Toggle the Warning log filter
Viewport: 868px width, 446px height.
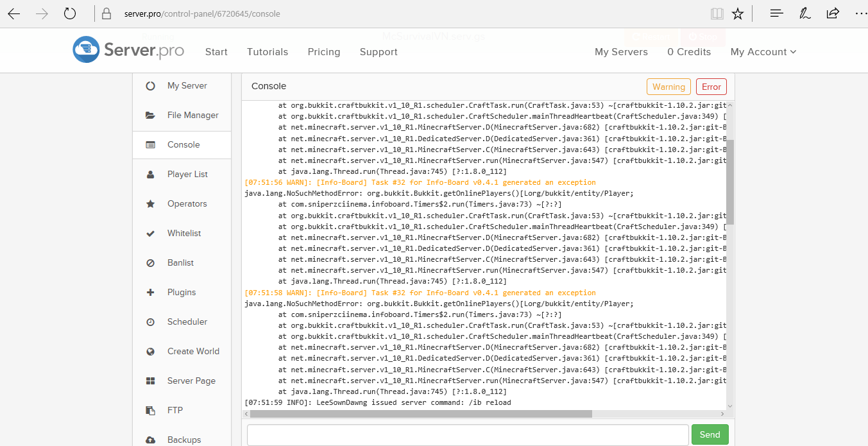668,87
